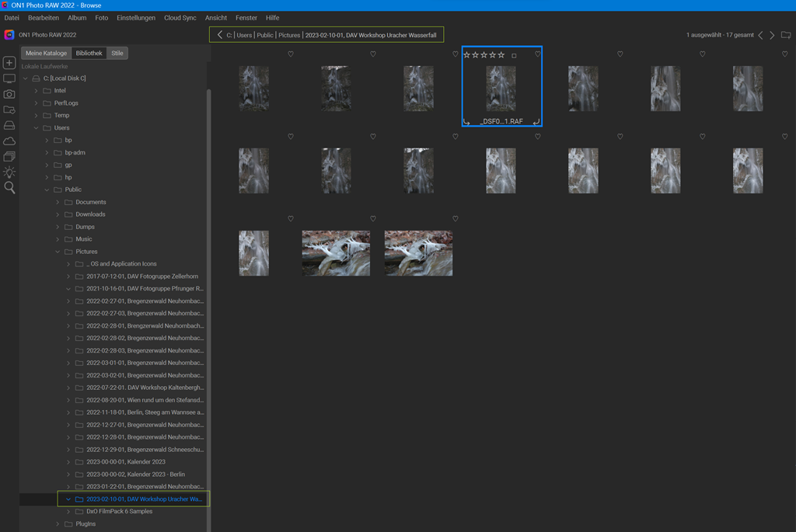Open the camera icon in left sidebar
The image size is (796, 532).
(x=9, y=94)
